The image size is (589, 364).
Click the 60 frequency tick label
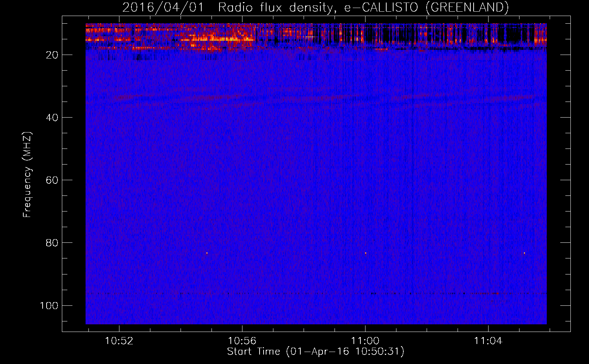pos(52,180)
